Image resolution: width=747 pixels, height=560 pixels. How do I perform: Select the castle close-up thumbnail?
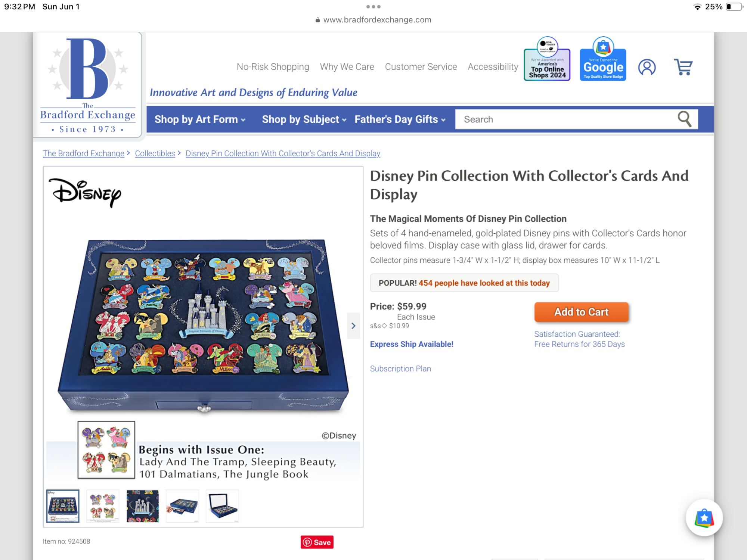click(x=143, y=506)
